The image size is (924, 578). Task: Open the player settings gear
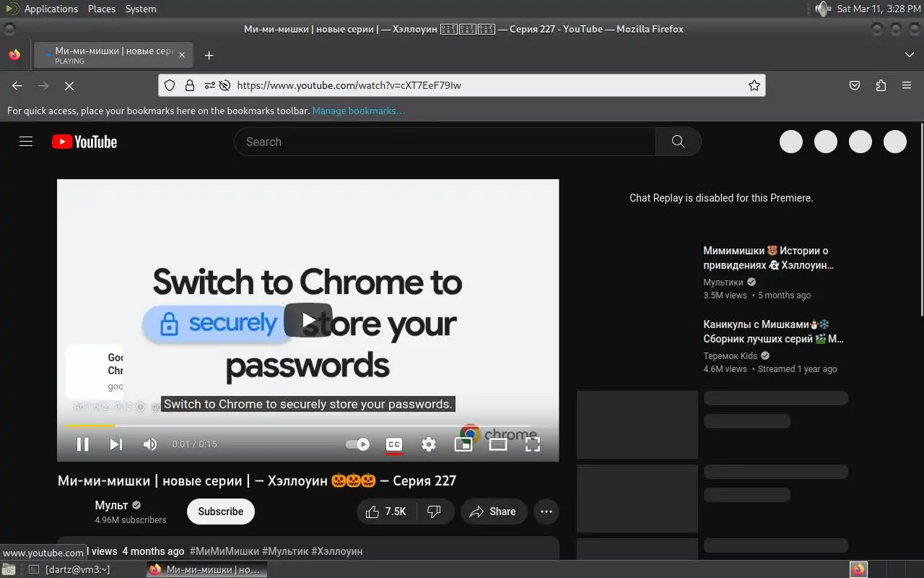(x=429, y=444)
